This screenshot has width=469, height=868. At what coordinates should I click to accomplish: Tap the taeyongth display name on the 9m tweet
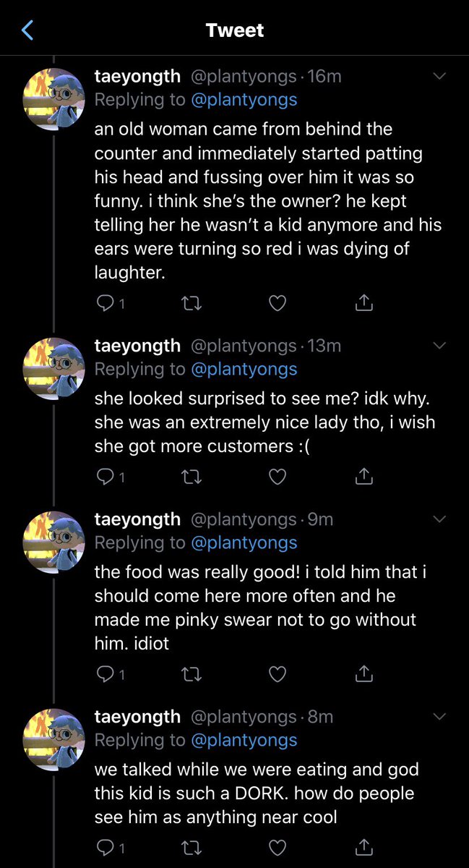(137, 519)
